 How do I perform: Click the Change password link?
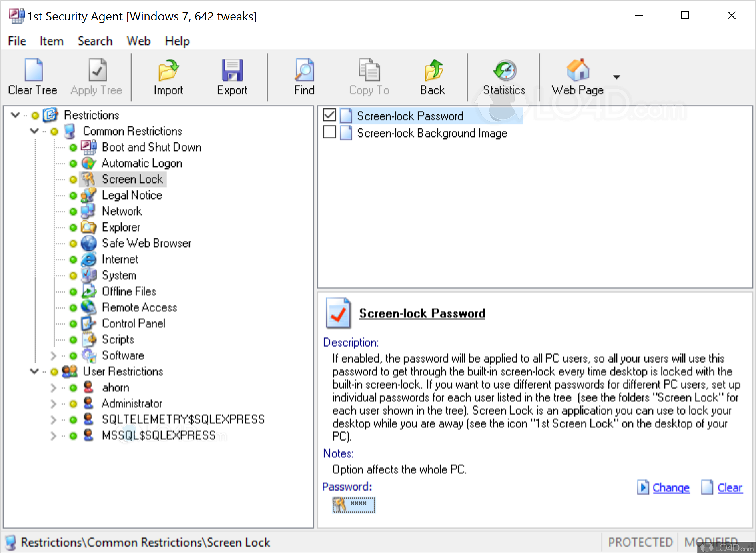tap(671, 488)
